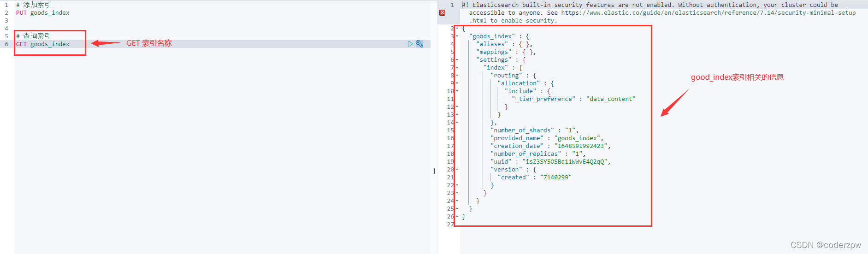Click line number 1 in the request editor gutter

6,5
